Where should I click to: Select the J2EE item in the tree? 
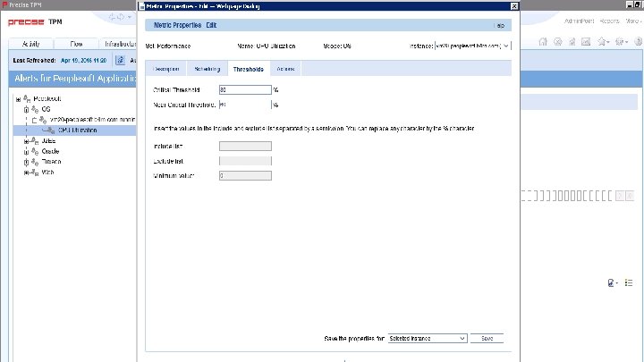coord(48,141)
